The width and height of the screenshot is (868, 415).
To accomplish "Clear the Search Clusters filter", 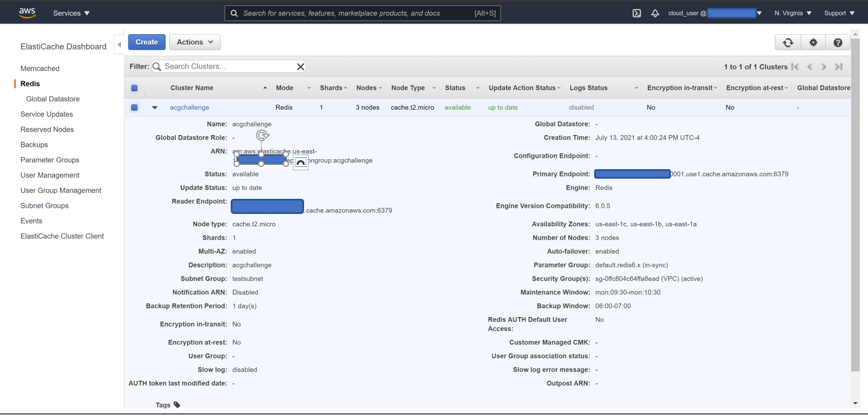I will pos(301,67).
